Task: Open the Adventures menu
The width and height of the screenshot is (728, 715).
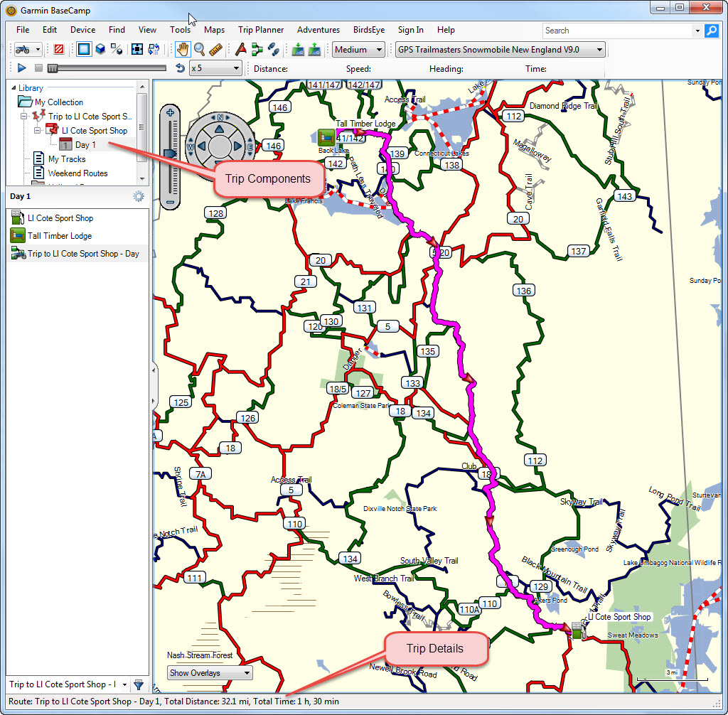Action: point(318,30)
